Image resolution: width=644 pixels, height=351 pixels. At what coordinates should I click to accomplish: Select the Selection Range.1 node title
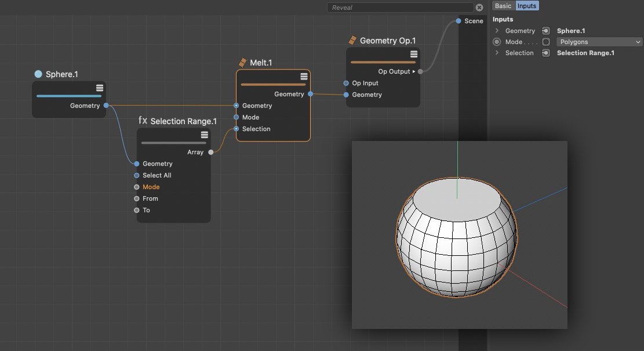pyautogui.click(x=183, y=121)
